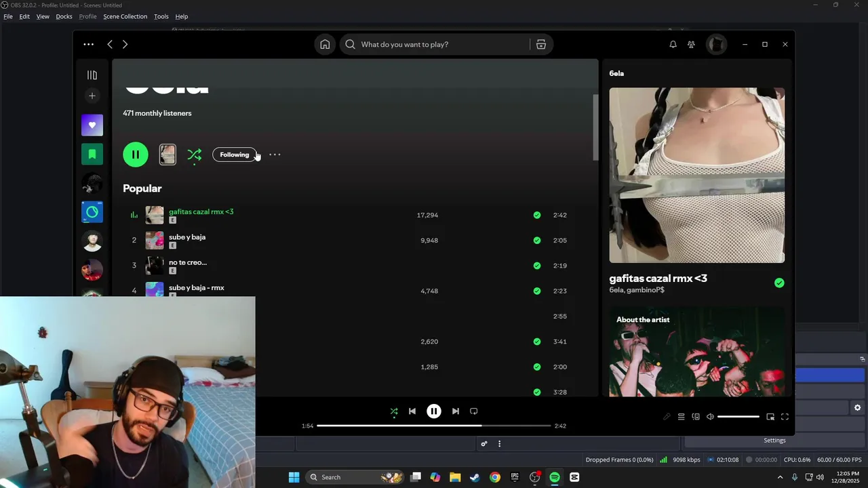Toggle saved checkmark for the 2:19 track
This screenshot has height=488, width=868.
coord(537,266)
